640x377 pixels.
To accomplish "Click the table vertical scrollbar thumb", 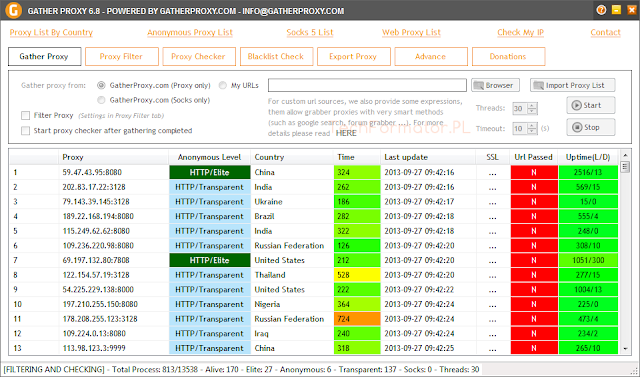I will [x=625, y=166].
